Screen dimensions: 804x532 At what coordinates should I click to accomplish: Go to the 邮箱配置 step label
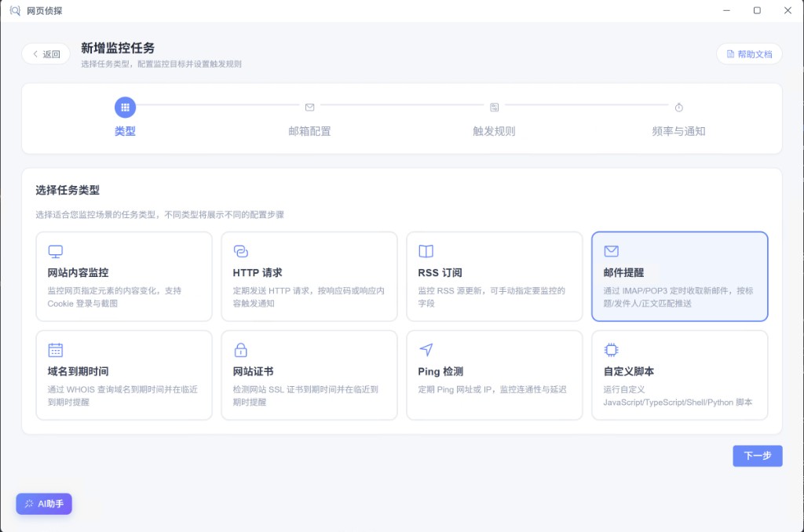(x=309, y=131)
